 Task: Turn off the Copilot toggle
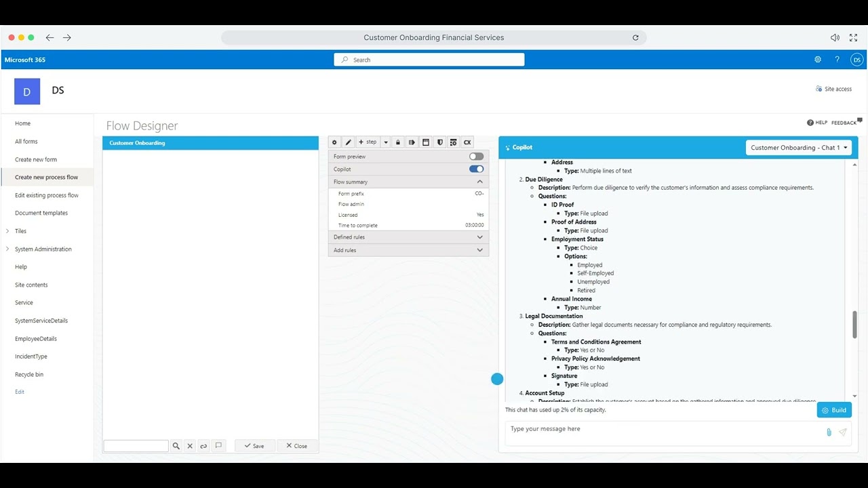(x=477, y=169)
